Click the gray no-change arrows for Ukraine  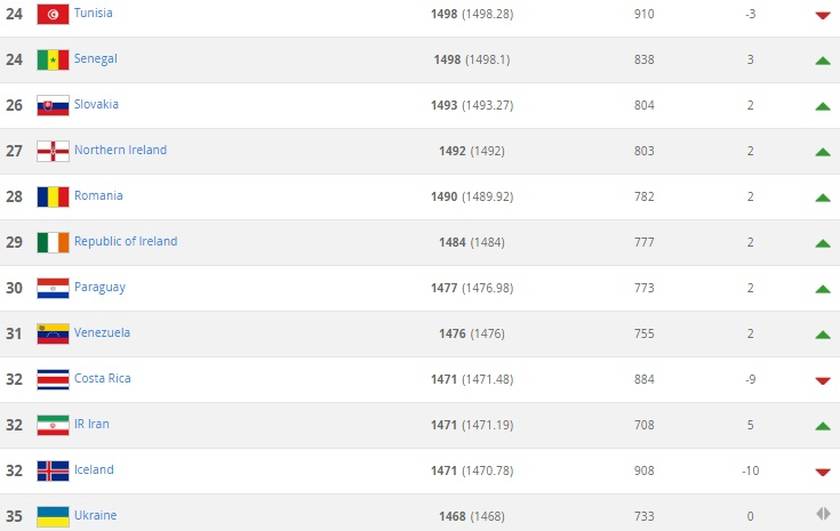pyautogui.click(x=823, y=514)
